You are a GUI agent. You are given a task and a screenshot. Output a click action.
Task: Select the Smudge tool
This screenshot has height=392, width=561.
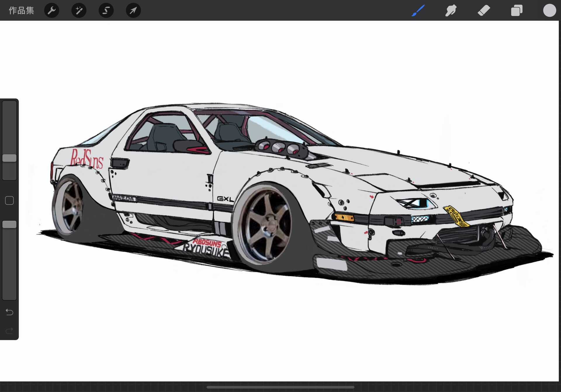tap(451, 11)
